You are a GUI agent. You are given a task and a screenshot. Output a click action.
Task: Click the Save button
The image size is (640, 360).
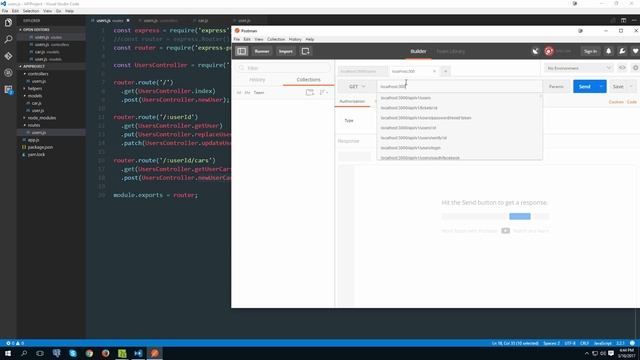618,87
